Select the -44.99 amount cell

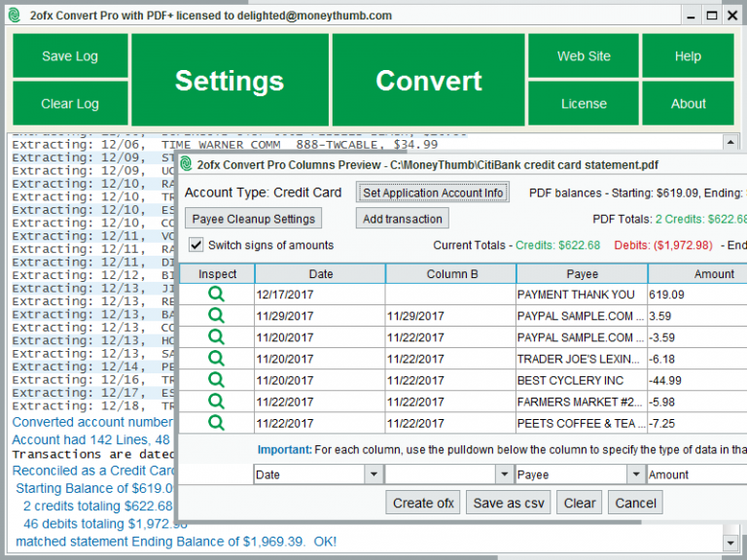tap(697, 380)
